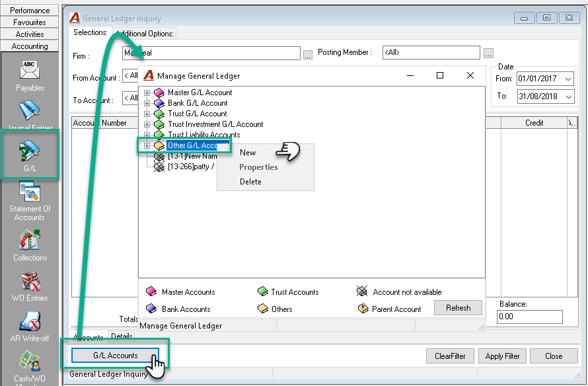The image size is (588, 386).
Task: Click unavailable account icon for [13-266]patty
Action: click(x=159, y=167)
